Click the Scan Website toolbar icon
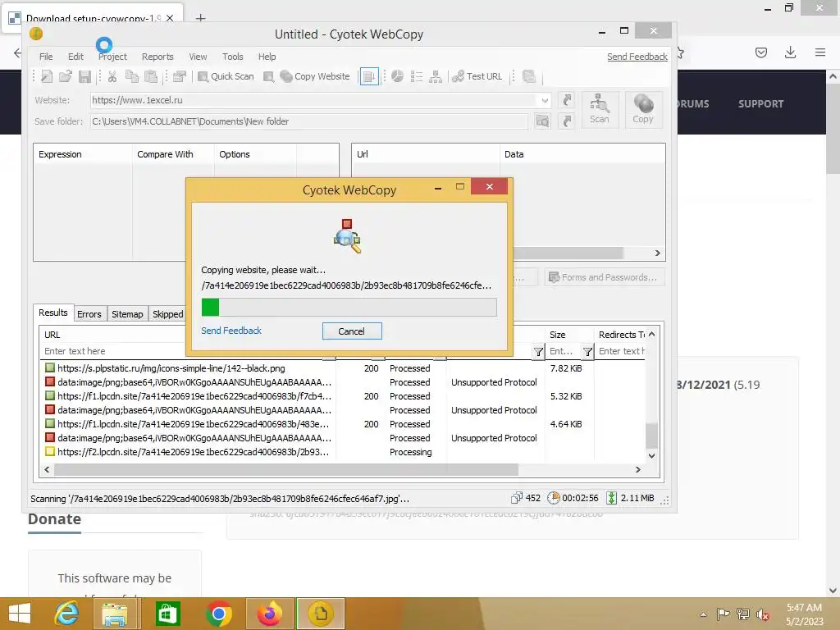 click(269, 76)
